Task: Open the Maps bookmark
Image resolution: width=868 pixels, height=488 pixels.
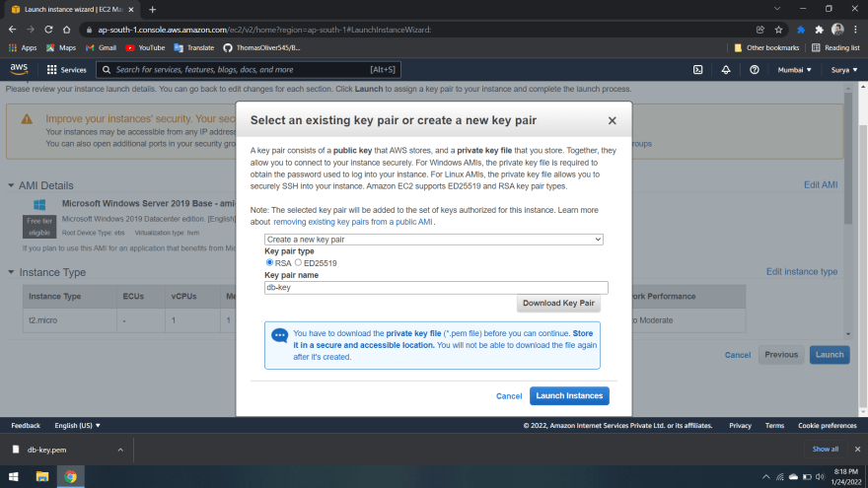Action: click(61, 47)
